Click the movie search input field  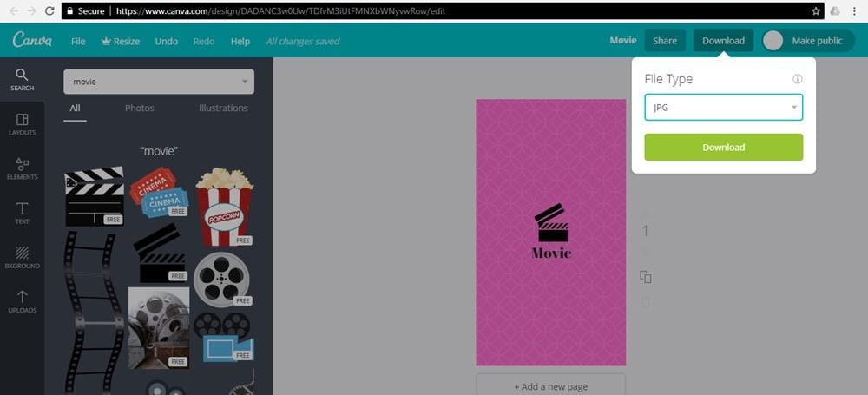pyautogui.click(x=158, y=82)
